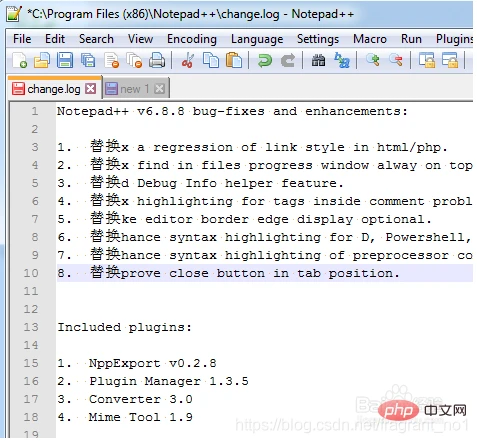
Task: Click line 'close button in tab position.'
Action: 284,273
